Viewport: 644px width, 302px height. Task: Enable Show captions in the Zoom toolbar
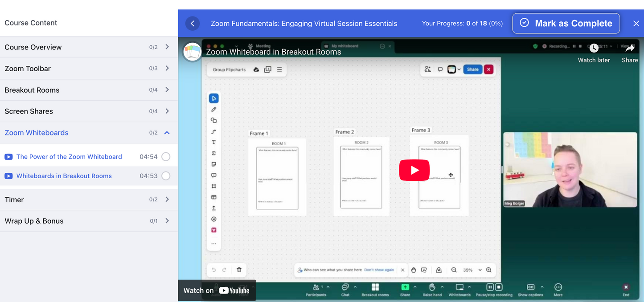click(x=530, y=287)
